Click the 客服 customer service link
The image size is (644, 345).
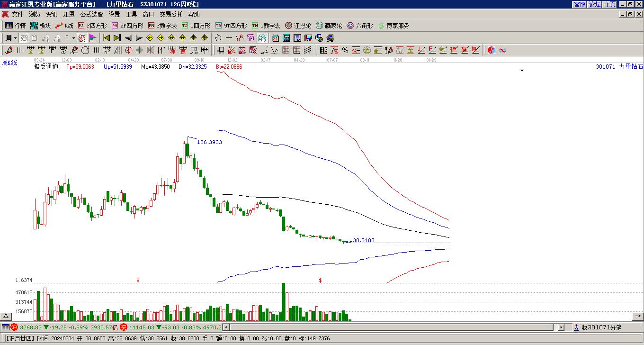[x=580, y=4]
